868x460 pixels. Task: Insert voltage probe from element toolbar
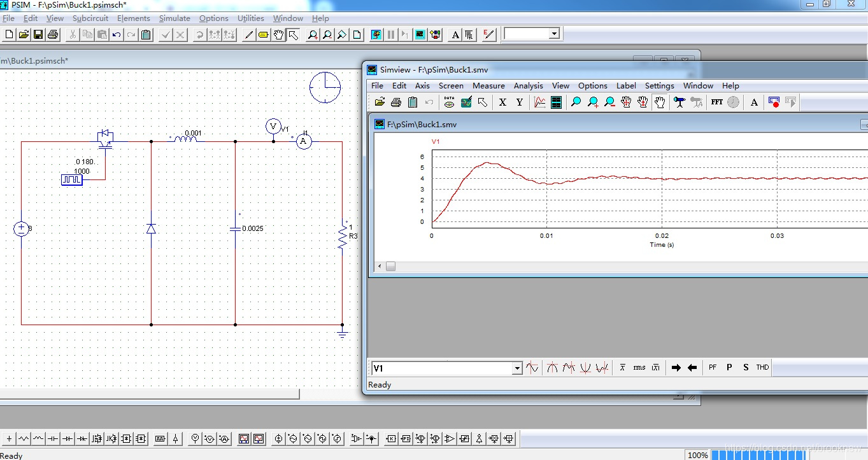click(196, 438)
